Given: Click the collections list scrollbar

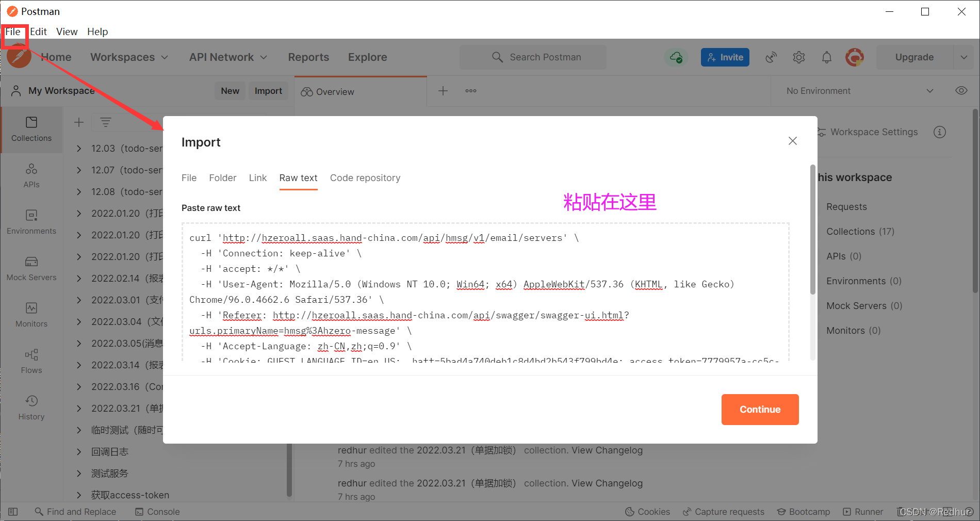Looking at the screenshot, I should click(x=289, y=469).
